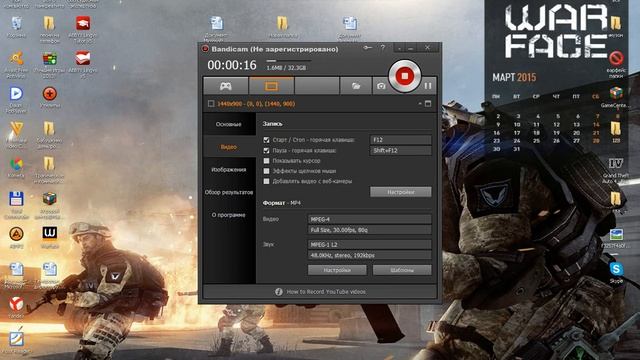Image resolution: width=640 pixels, height=360 pixels.
Task: Click the Bandicam logo in title bar
Action: (205, 49)
